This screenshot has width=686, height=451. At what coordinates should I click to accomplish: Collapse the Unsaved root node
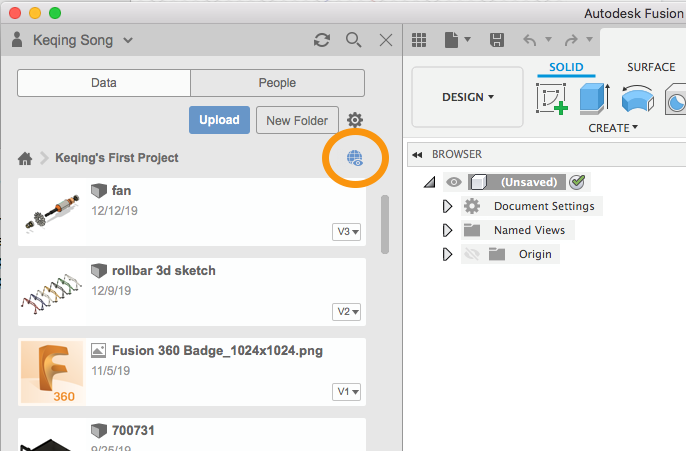click(430, 182)
